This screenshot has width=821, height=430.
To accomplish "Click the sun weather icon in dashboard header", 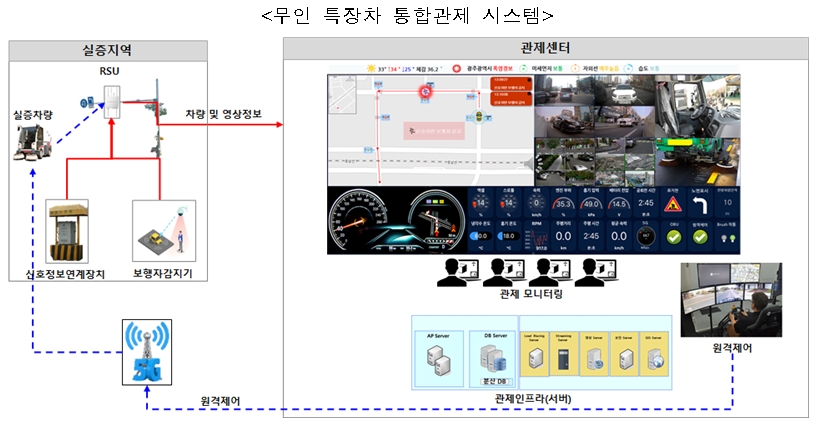I will pos(371,69).
